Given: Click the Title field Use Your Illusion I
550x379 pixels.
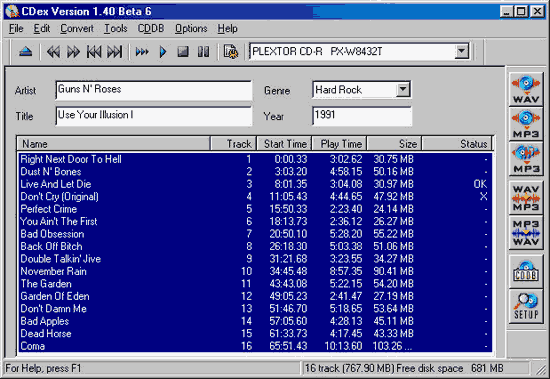Looking at the screenshot, I should pyautogui.click(x=154, y=116).
